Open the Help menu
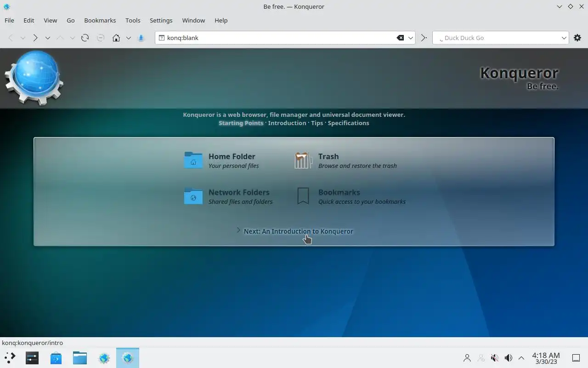Image resolution: width=588 pixels, height=368 pixels. [221, 20]
